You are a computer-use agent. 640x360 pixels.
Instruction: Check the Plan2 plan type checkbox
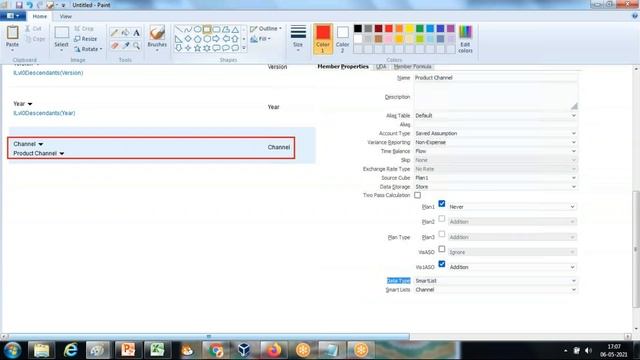point(442,219)
